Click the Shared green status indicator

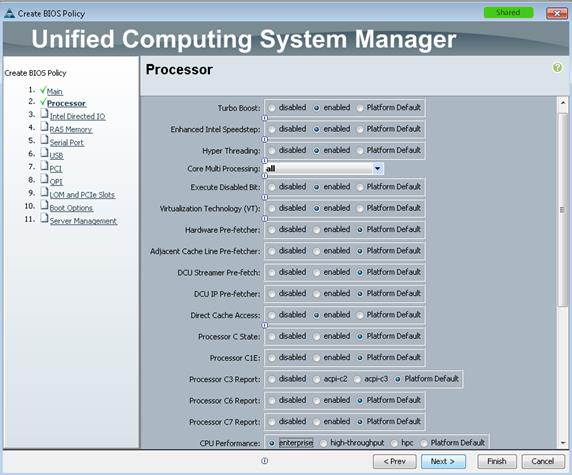tap(508, 12)
